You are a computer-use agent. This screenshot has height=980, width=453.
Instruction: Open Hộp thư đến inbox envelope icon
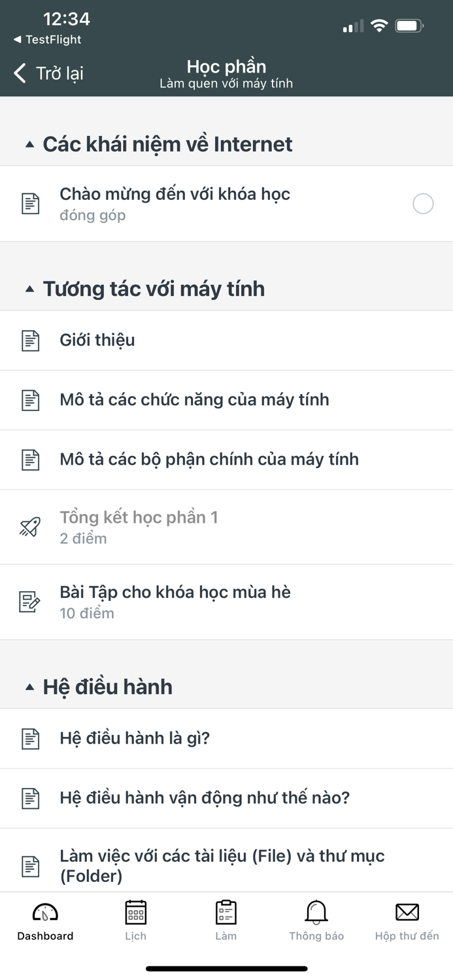[x=407, y=913]
